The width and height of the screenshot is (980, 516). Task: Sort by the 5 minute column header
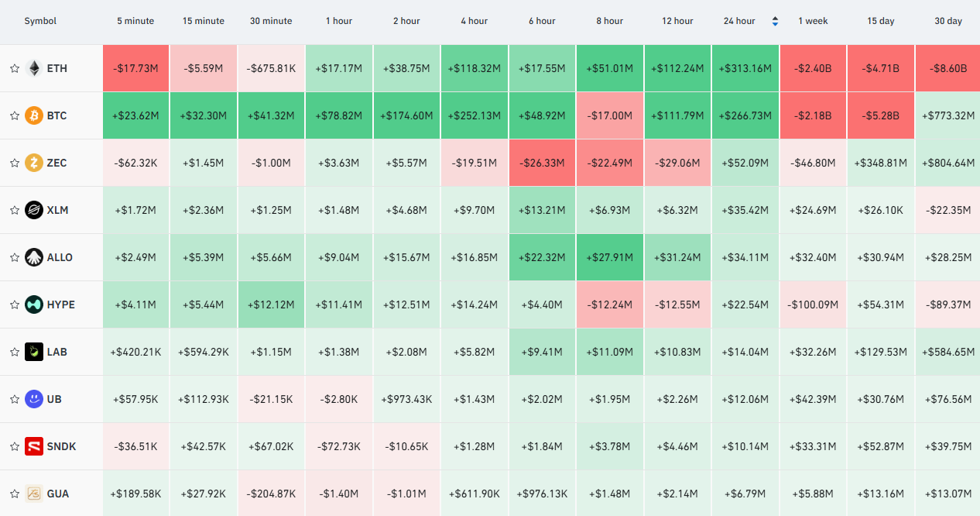point(135,21)
